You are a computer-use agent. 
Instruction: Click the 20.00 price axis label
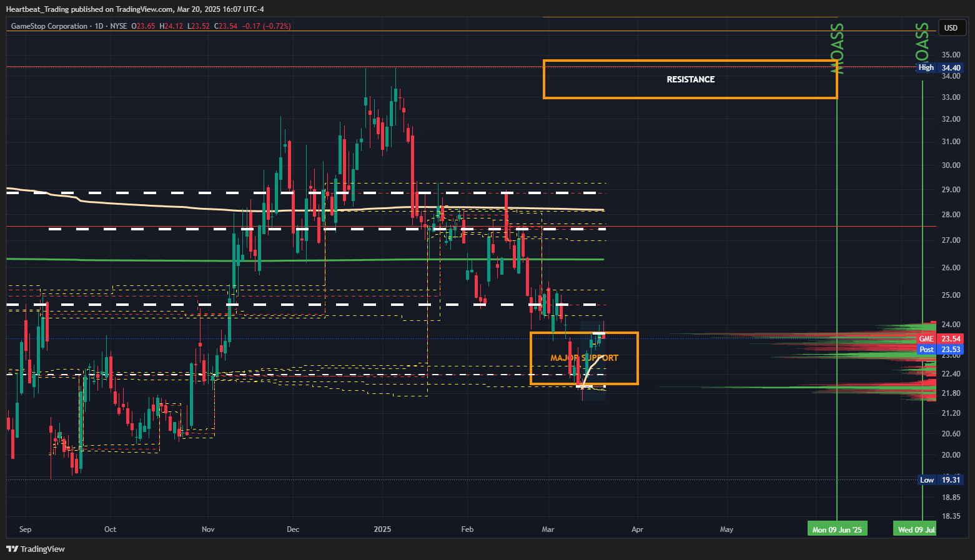951,455
